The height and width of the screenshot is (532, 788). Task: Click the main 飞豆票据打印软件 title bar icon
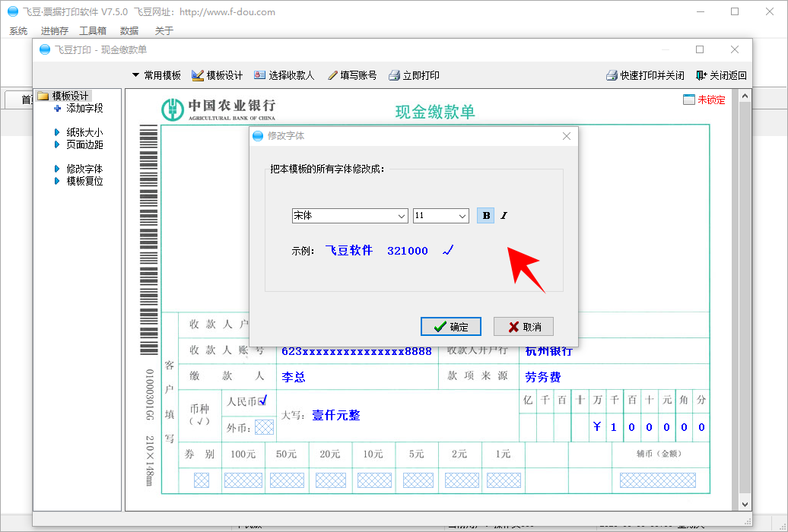(x=13, y=11)
